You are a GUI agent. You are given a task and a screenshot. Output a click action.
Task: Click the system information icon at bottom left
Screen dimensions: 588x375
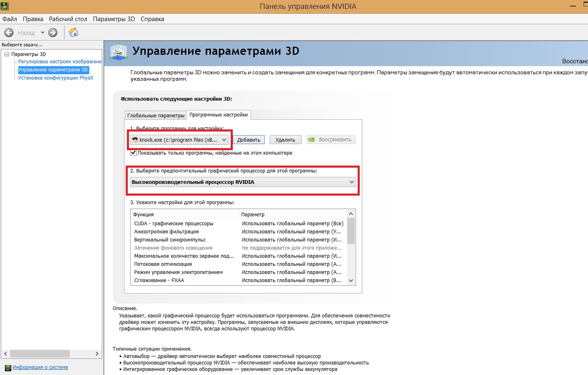[x=8, y=368]
